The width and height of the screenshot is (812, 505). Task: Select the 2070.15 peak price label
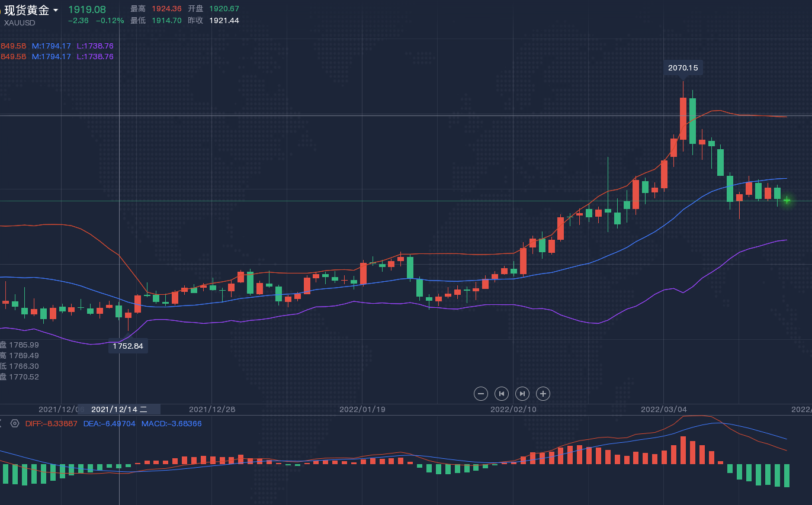tap(683, 68)
